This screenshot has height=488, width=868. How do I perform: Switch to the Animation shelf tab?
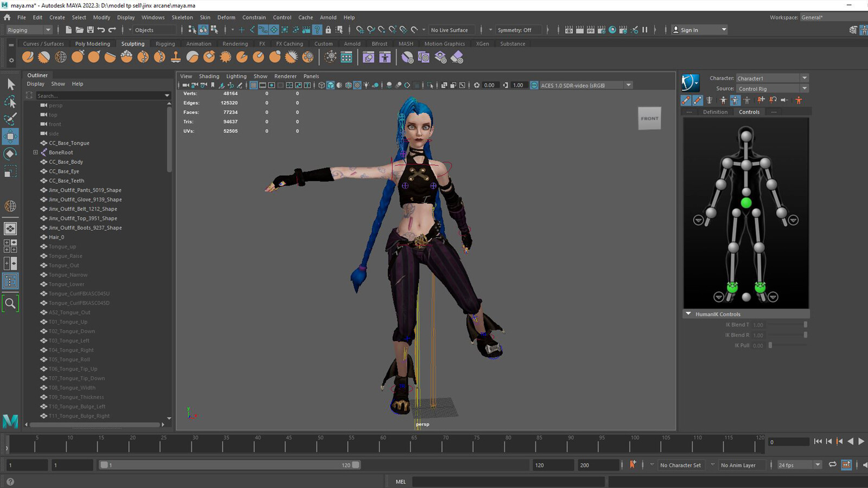click(199, 44)
